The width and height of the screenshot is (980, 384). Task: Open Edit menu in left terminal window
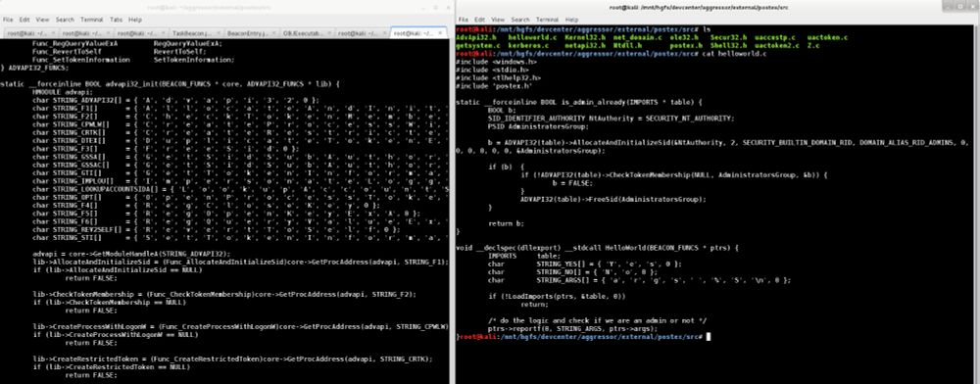(24, 20)
